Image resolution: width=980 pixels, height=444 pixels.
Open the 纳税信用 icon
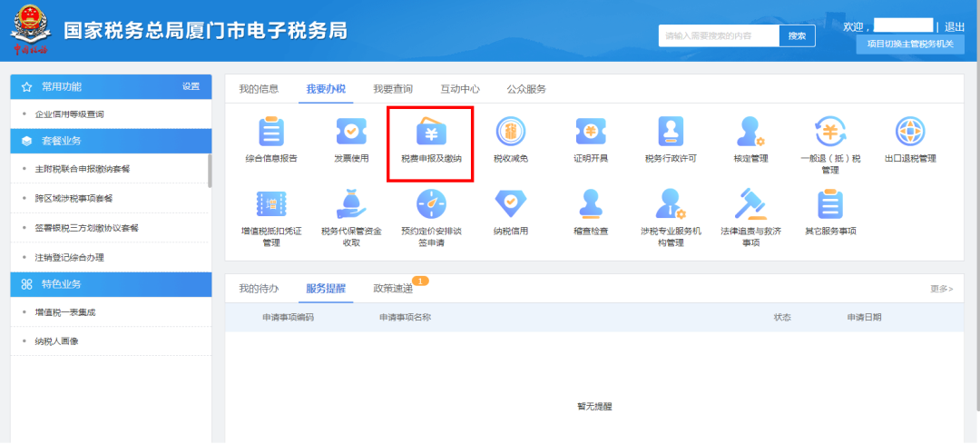[x=511, y=204]
